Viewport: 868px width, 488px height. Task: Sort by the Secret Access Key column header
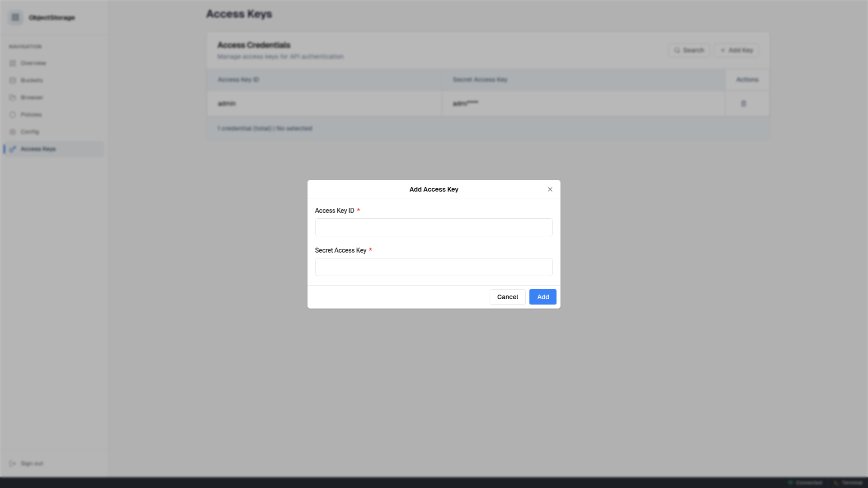480,80
